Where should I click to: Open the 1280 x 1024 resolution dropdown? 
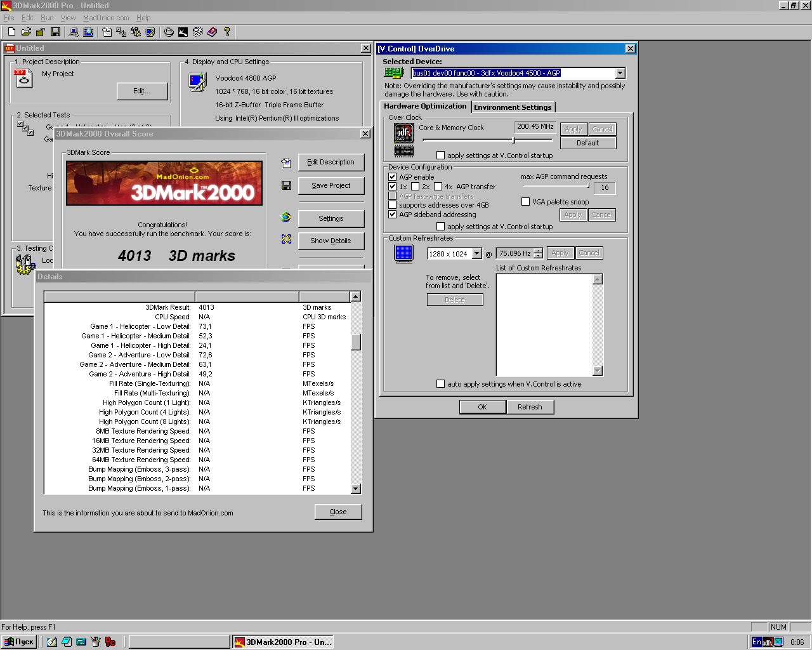(477, 254)
